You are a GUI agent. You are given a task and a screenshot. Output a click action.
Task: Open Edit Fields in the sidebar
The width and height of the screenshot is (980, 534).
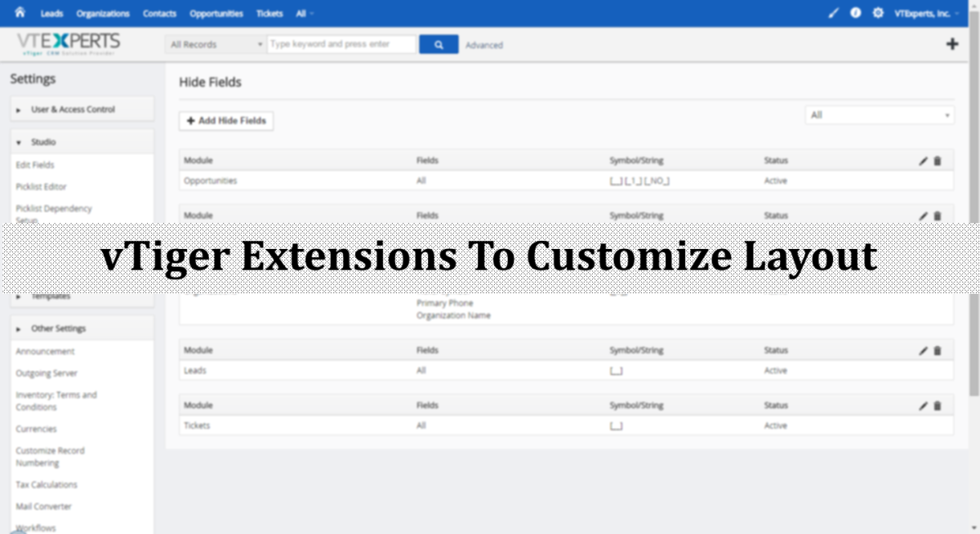coord(35,165)
